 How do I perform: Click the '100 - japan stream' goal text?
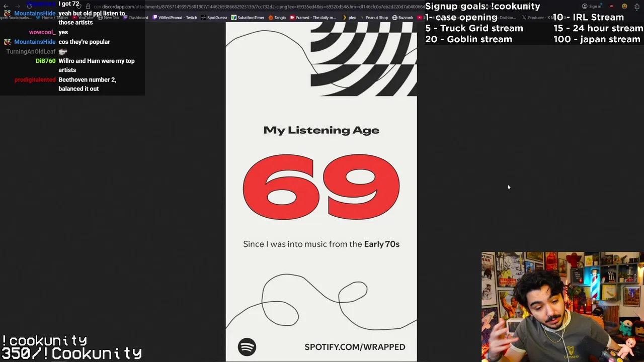click(597, 39)
